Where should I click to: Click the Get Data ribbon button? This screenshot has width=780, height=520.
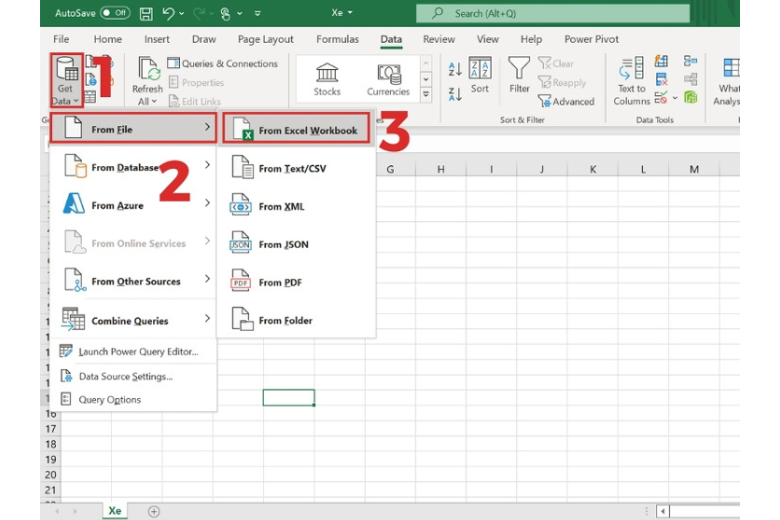pos(66,78)
